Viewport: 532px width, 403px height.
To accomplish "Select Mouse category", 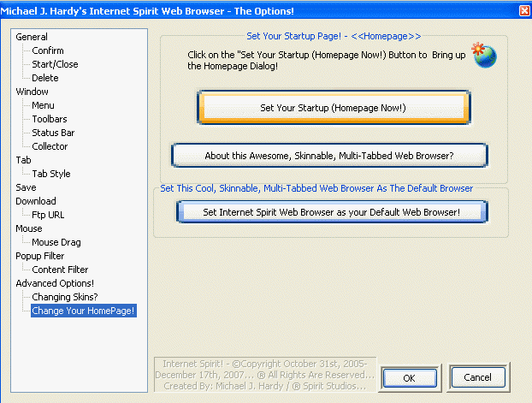I will (29, 228).
